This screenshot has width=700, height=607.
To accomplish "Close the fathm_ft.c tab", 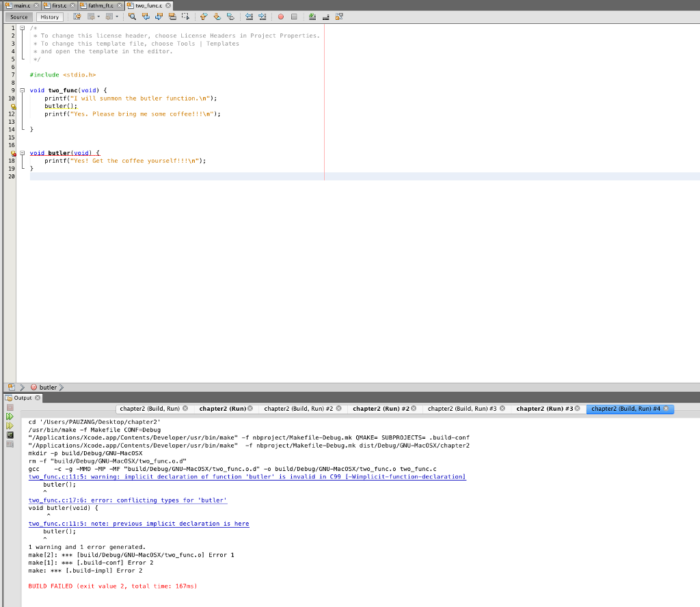I will point(120,5).
